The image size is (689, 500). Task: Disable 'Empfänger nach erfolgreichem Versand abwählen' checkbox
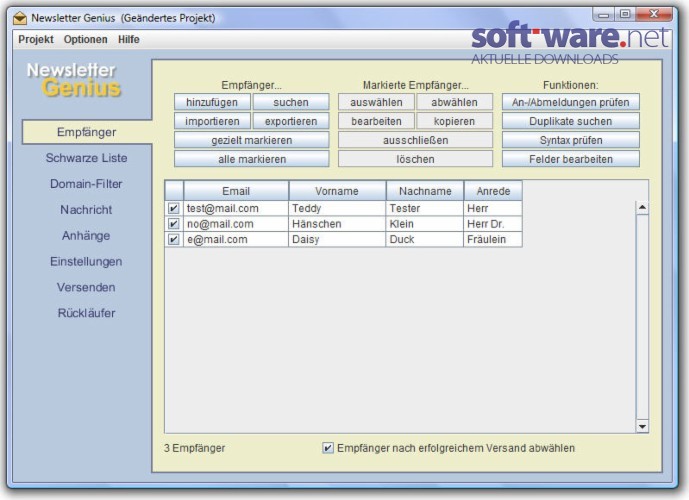[x=328, y=448]
